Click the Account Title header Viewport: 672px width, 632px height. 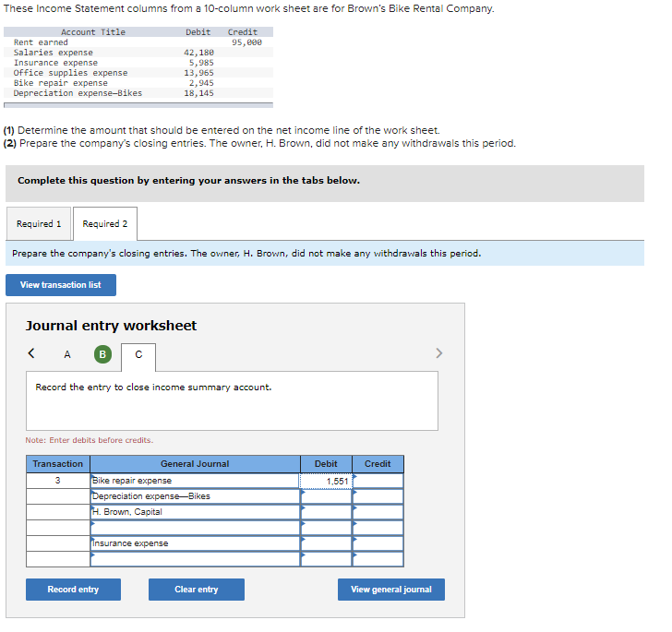pyautogui.click(x=93, y=32)
